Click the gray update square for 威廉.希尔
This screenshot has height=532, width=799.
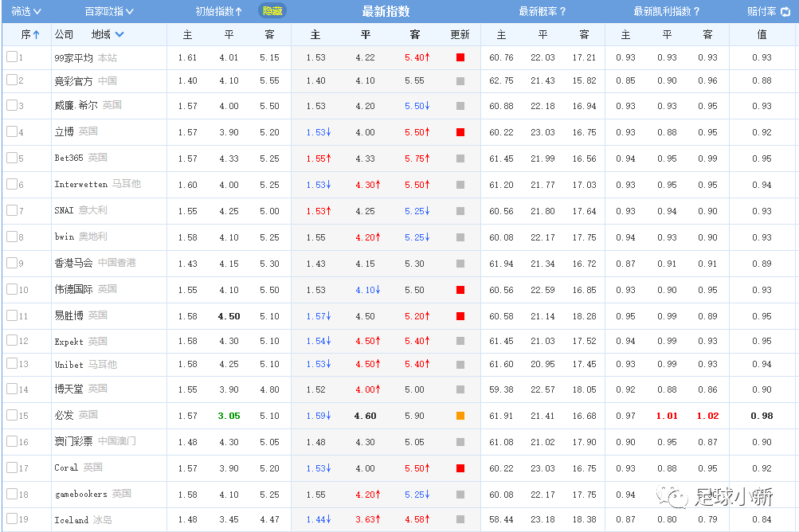460,106
